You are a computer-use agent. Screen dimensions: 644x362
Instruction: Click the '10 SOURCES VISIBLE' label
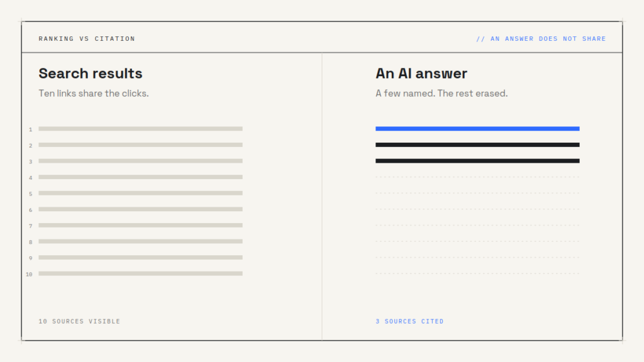tap(79, 321)
